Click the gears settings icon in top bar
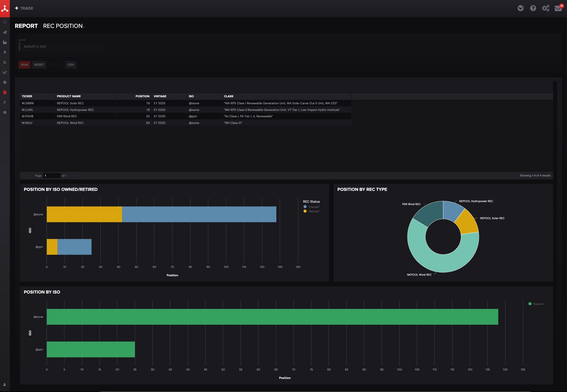The height and width of the screenshot is (392, 567). tap(545, 8)
